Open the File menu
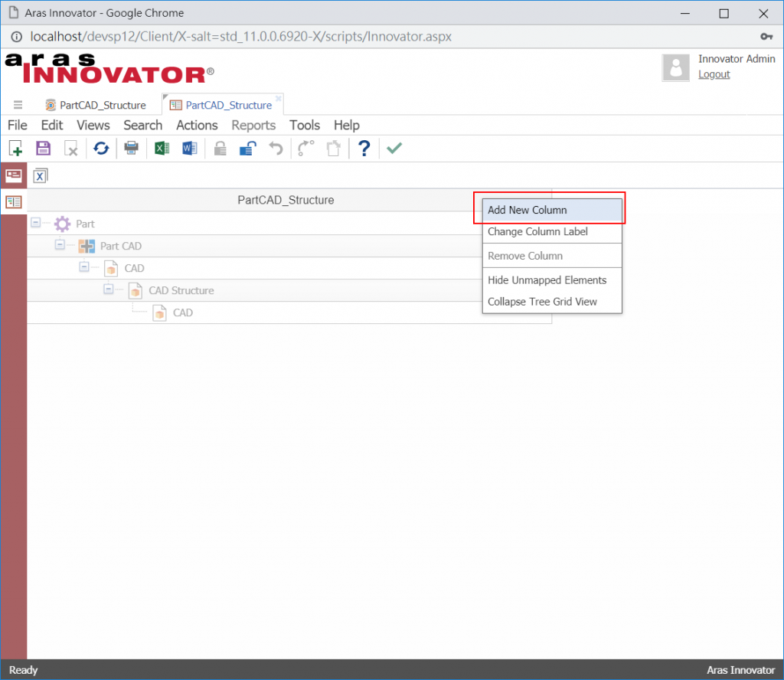Image resolution: width=784 pixels, height=680 pixels. (x=18, y=125)
